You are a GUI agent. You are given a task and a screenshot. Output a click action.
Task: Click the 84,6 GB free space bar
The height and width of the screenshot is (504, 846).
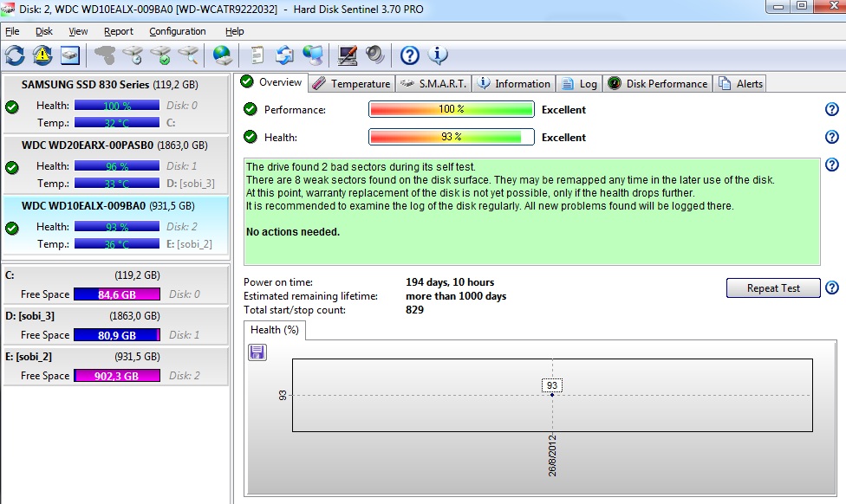point(116,294)
